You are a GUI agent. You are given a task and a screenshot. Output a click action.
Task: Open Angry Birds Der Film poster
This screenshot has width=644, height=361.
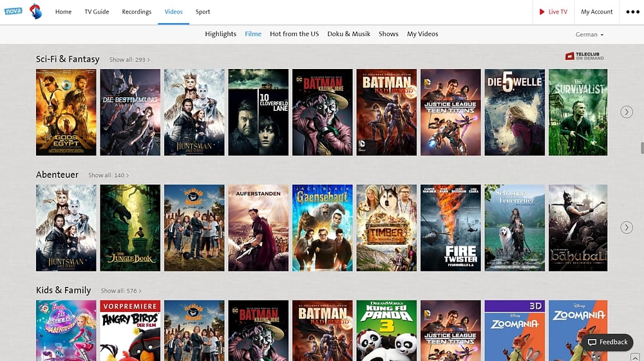pos(130,331)
